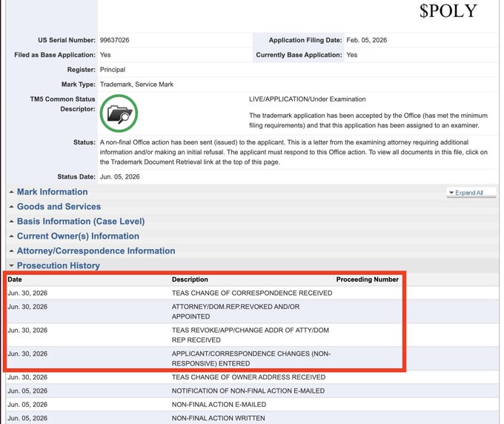Click the arrow beside Attorney/Correspondence Information
The width and height of the screenshot is (504, 424).
click(x=11, y=251)
